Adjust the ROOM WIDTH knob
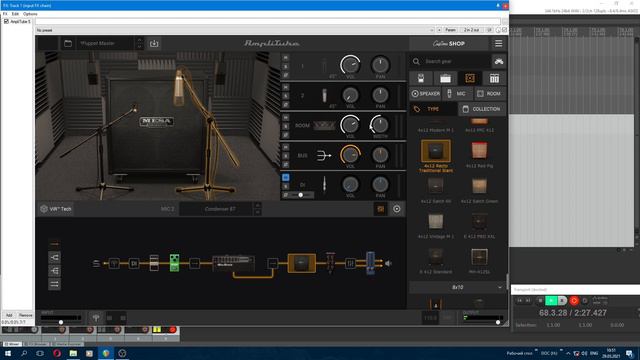 tap(380, 124)
